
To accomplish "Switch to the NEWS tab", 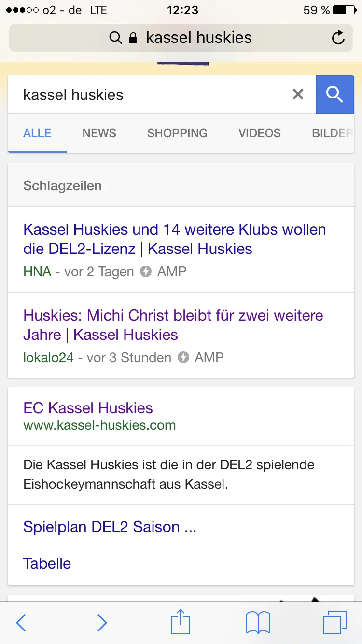I will pyautogui.click(x=99, y=133).
